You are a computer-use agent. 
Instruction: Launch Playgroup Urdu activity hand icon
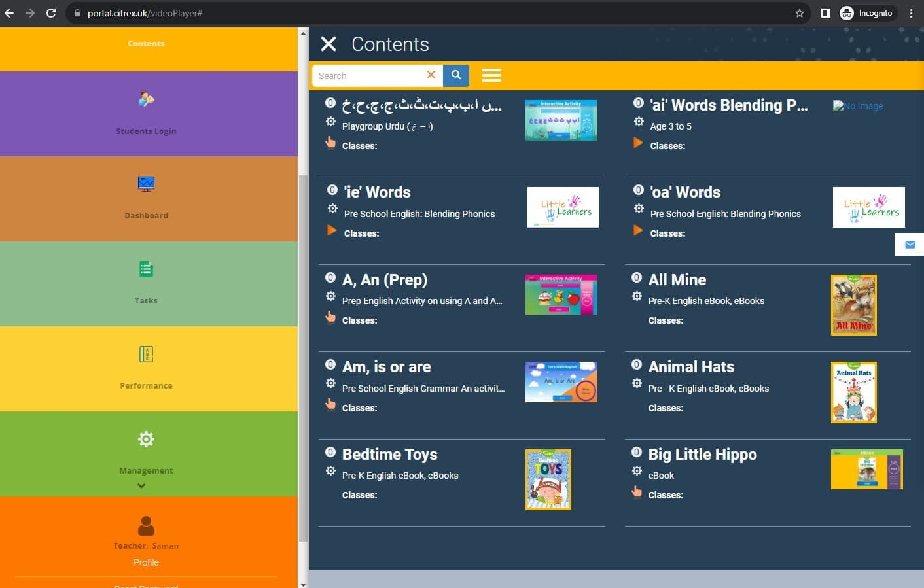point(330,143)
